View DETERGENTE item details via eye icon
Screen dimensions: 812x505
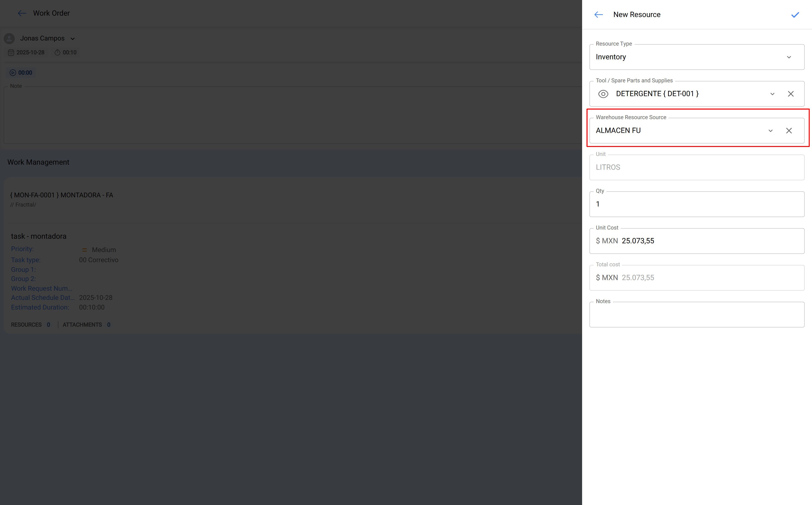coord(603,94)
